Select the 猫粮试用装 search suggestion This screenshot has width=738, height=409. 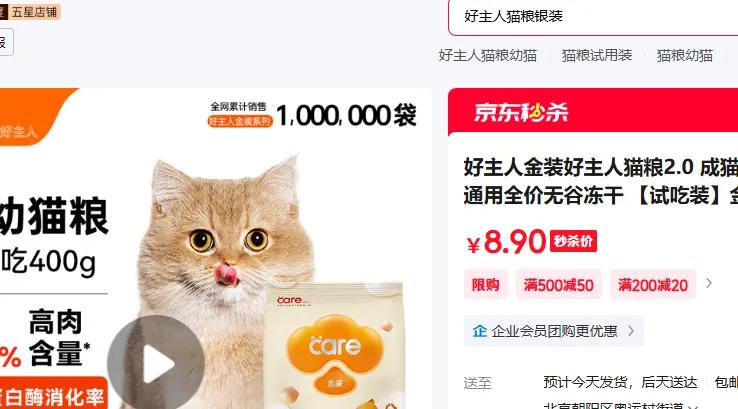[x=597, y=56]
